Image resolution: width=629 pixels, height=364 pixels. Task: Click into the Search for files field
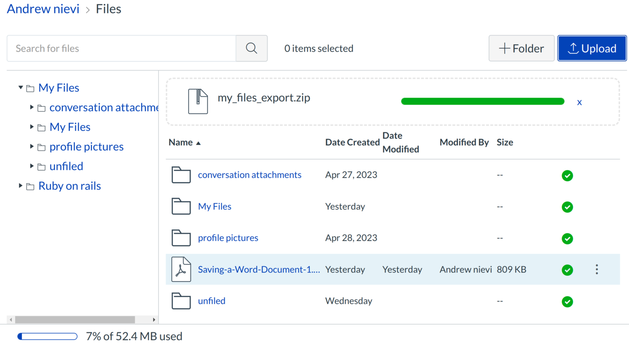[121, 48]
